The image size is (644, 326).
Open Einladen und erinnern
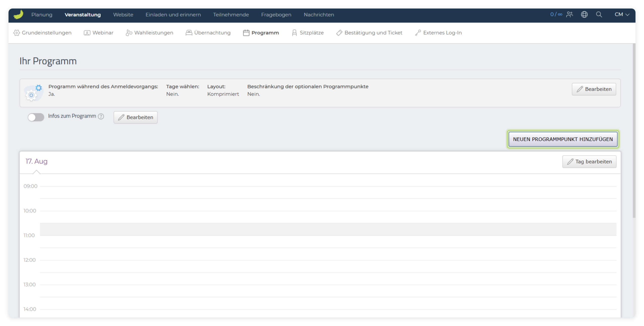click(x=173, y=15)
